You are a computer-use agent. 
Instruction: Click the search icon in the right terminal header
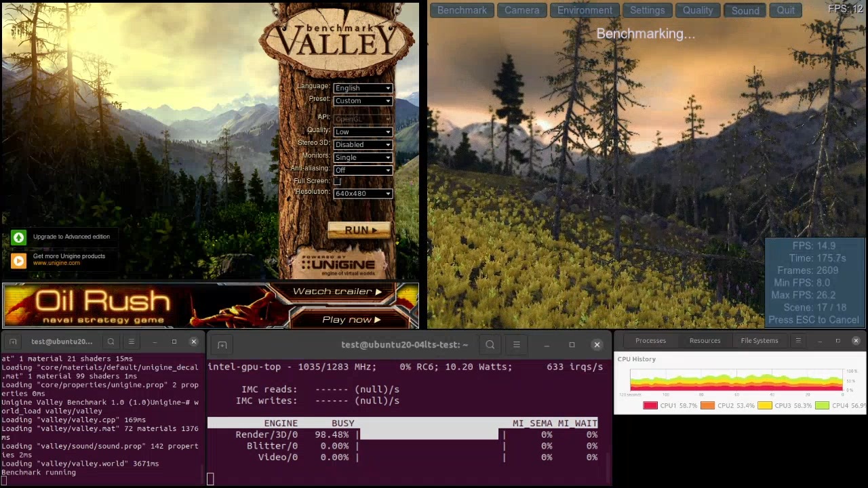[x=490, y=344]
